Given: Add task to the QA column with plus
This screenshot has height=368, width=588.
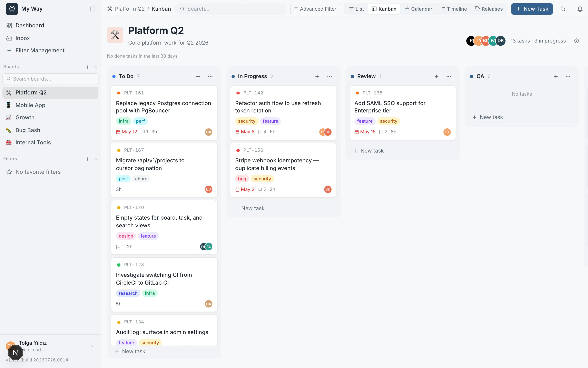Looking at the screenshot, I should tap(556, 76).
